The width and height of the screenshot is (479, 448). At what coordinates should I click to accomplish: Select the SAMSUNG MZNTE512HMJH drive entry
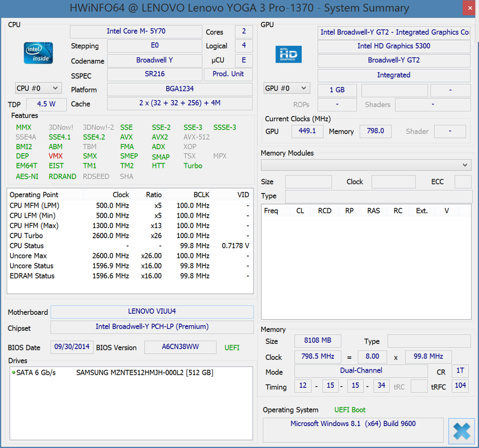click(x=144, y=373)
